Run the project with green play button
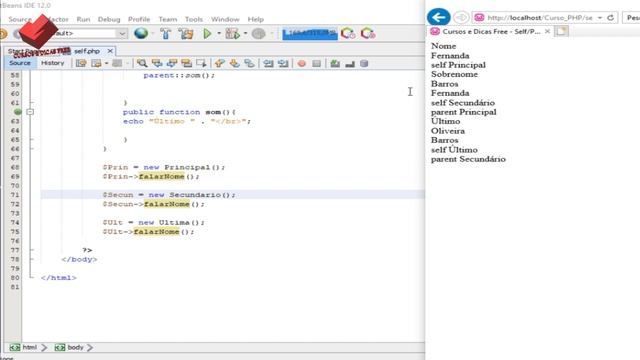Image resolution: width=640 pixels, height=360 pixels. [207, 33]
